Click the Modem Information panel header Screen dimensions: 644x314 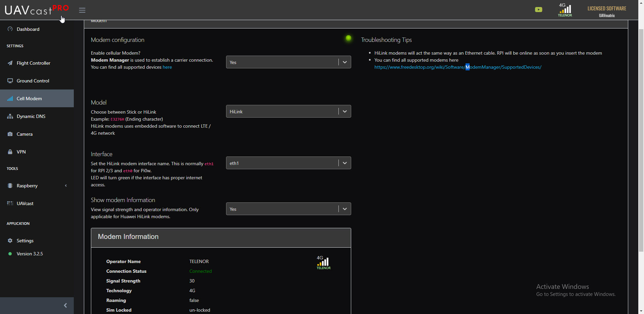click(221, 238)
